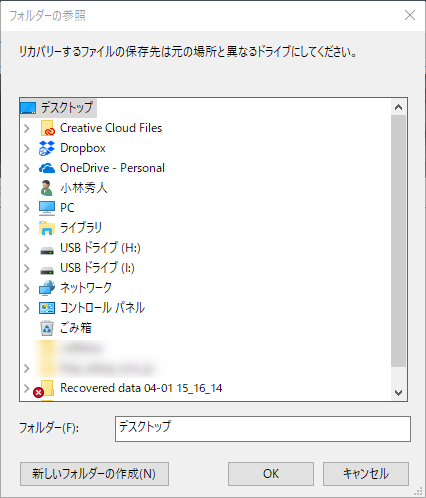426x498 pixels.
Task: Select the OneDrive cloud icon
Action: pos(47,168)
